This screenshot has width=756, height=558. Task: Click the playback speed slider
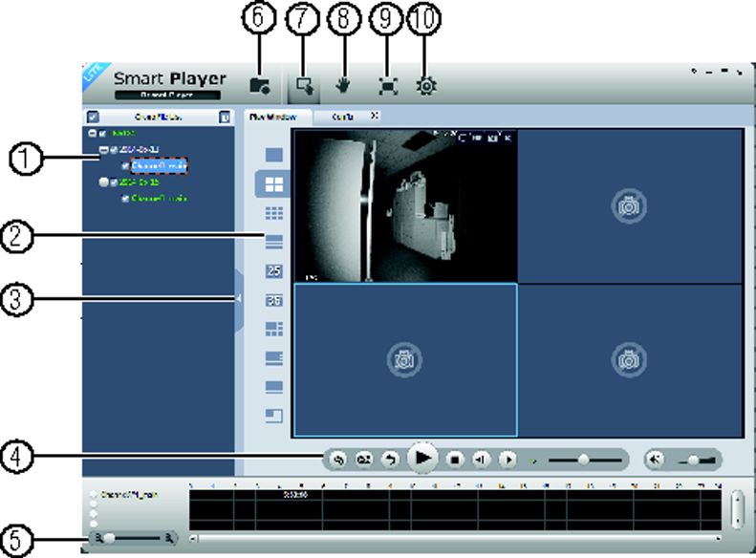tap(585, 461)
